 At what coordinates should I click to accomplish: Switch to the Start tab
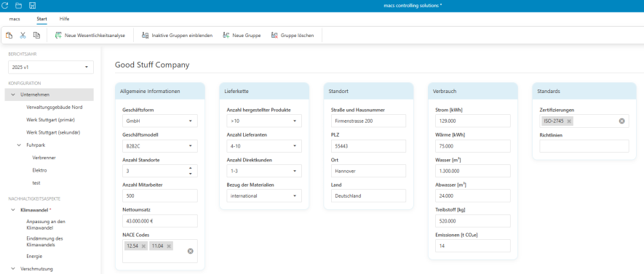42,19
